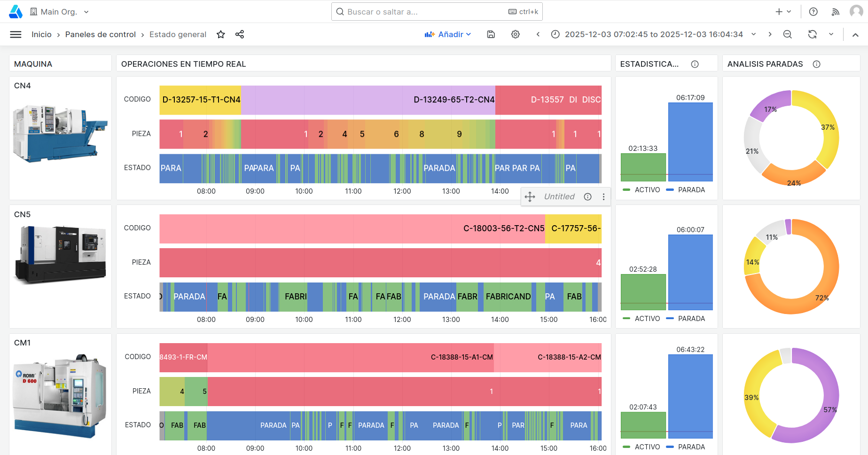Click the zoom out time range icon
Image resolution: width=868 pixels, height=455 pixels.
pyautogui.click(x=788, y=34)
